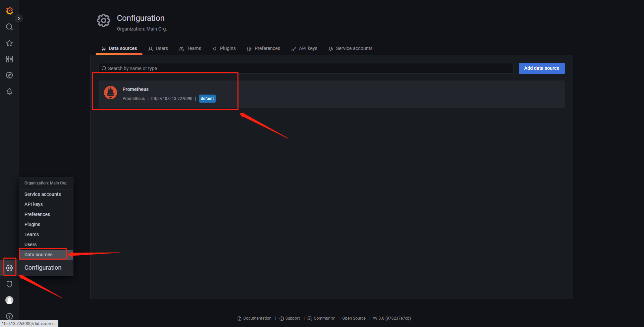Open the Support footer link

290,318
